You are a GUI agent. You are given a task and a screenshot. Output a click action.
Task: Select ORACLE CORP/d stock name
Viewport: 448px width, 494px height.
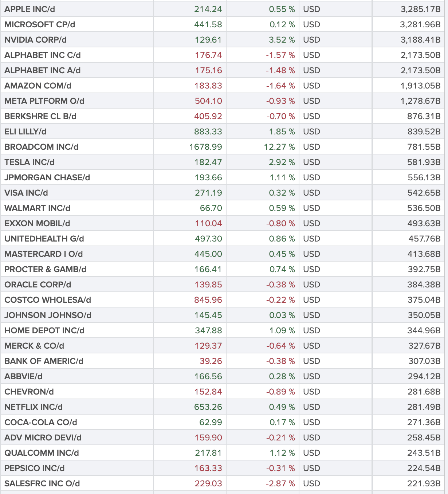(x=38, y=285)
